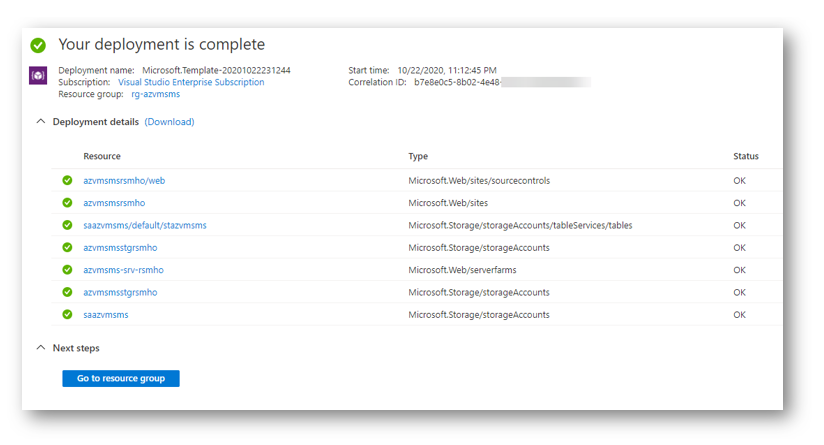Viewport: 824px width, 445px height.
Task: Click the start time value 11:12:45 PM
Action: click(447, 70)
